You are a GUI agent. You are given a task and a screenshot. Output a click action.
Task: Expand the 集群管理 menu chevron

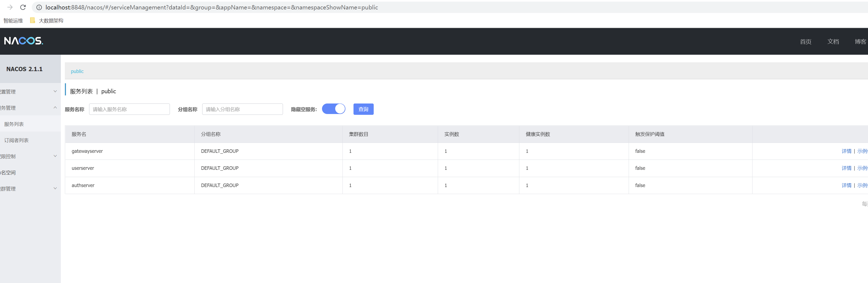pos(55,189)
